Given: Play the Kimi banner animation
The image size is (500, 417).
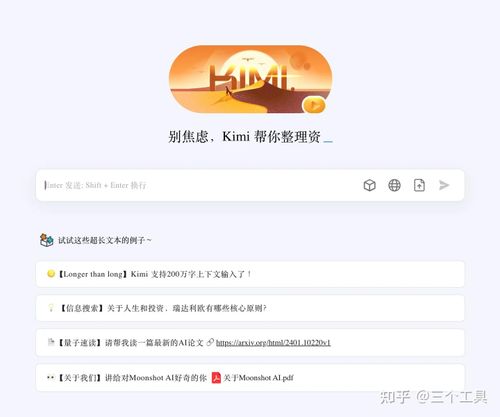Looking at the screenshot, I should tap(313, 106).
